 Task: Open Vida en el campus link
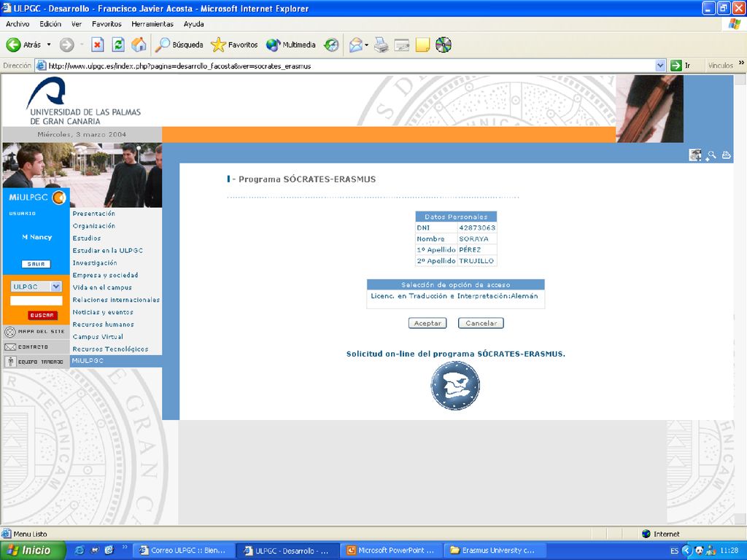(x=102, y=287)
